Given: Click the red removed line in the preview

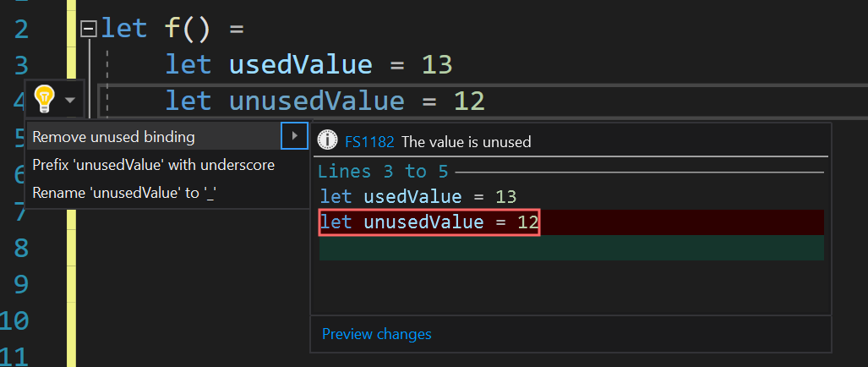Looking at the screenshot, I should [429, 222].
